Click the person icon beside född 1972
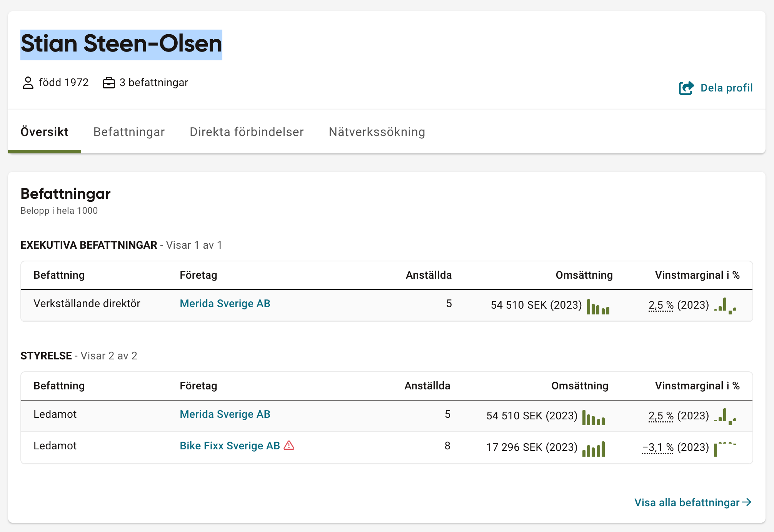The height and width of the screenshot is (532, 774). point(28,83)
